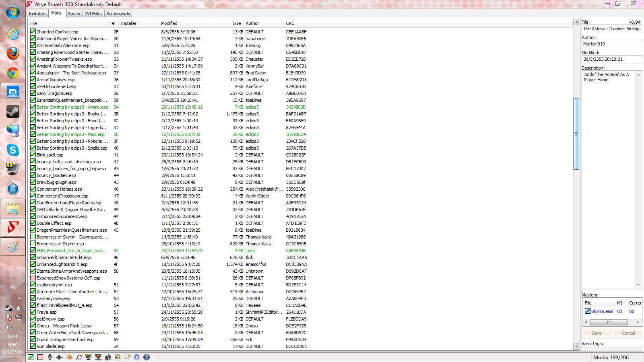
Task: Open iTunes from the taskbar
Action: [12, 189]
